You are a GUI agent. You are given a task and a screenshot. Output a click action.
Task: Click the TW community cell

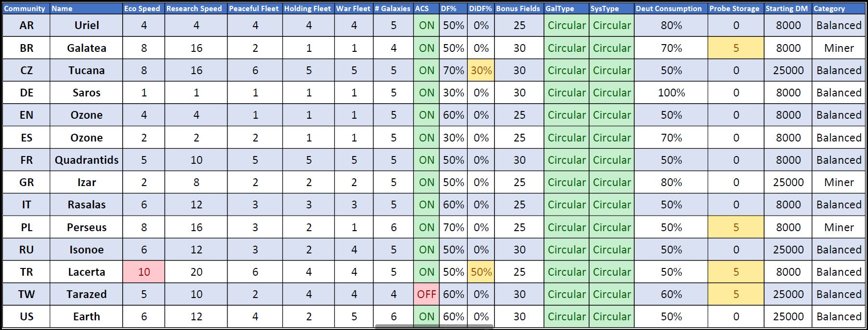27,294
